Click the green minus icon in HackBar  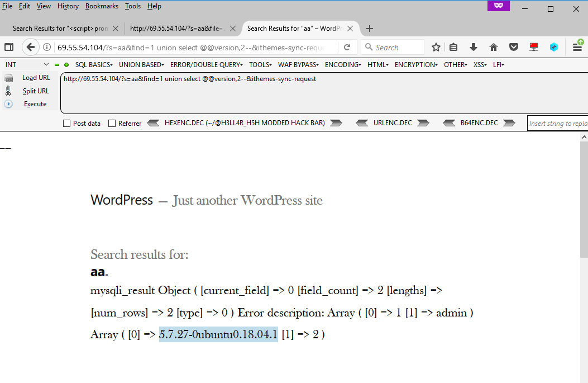[57, 65]
